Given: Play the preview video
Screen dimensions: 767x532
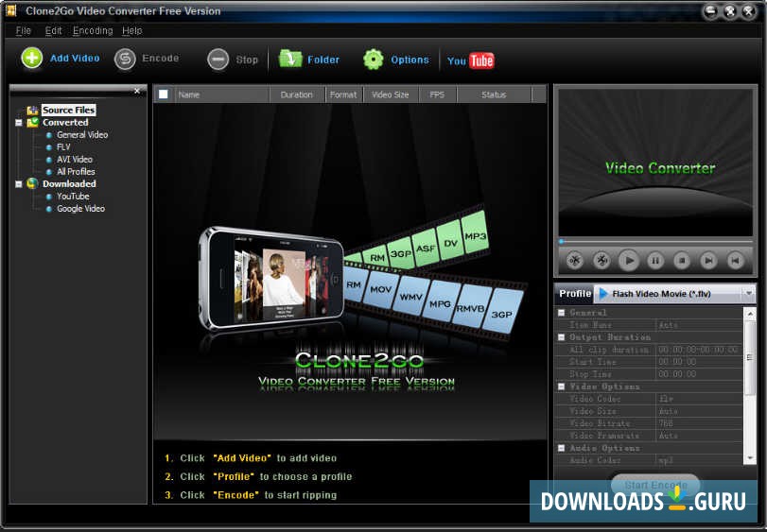Looking at the screenshot, I should 629,261.
